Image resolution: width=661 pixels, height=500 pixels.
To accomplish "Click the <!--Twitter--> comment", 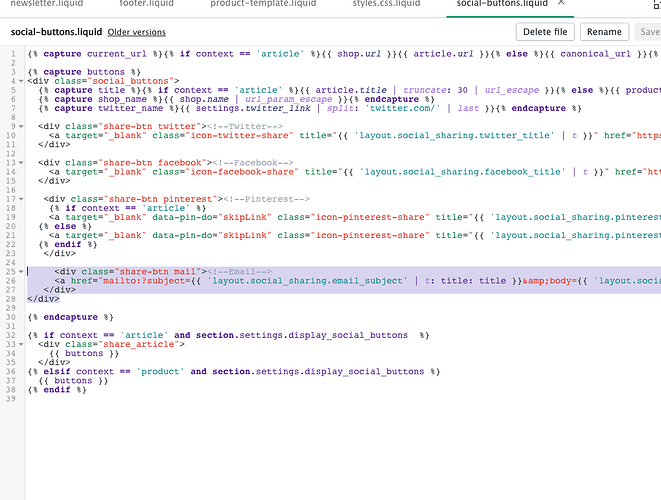I will pyautogui.click(x=245, y=126).
